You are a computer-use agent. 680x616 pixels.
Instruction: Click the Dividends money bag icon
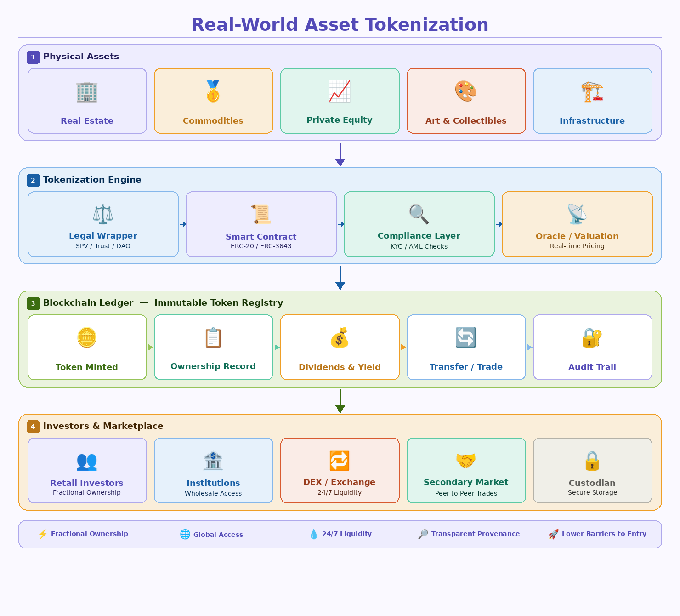pos(340,337)
